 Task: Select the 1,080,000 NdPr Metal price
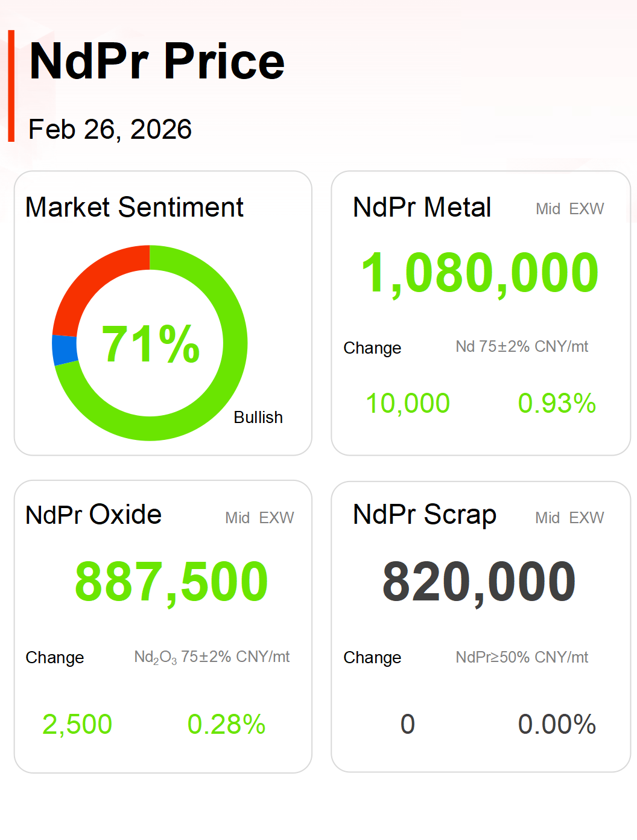coord(480,273)
